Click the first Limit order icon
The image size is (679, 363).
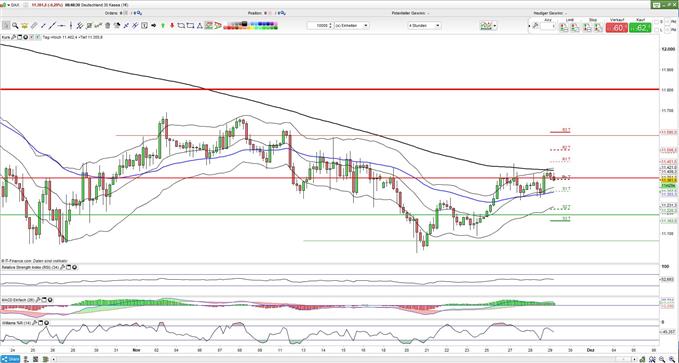[563, 27]
